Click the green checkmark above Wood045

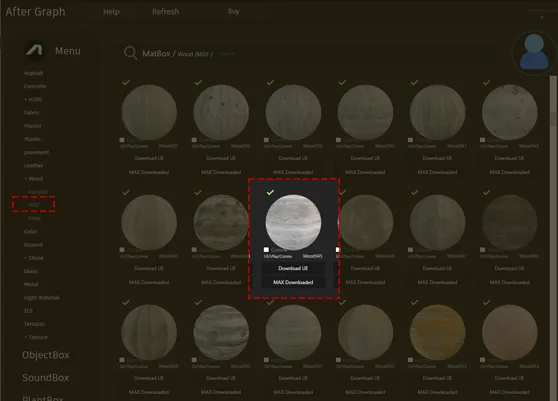[270, 192]
